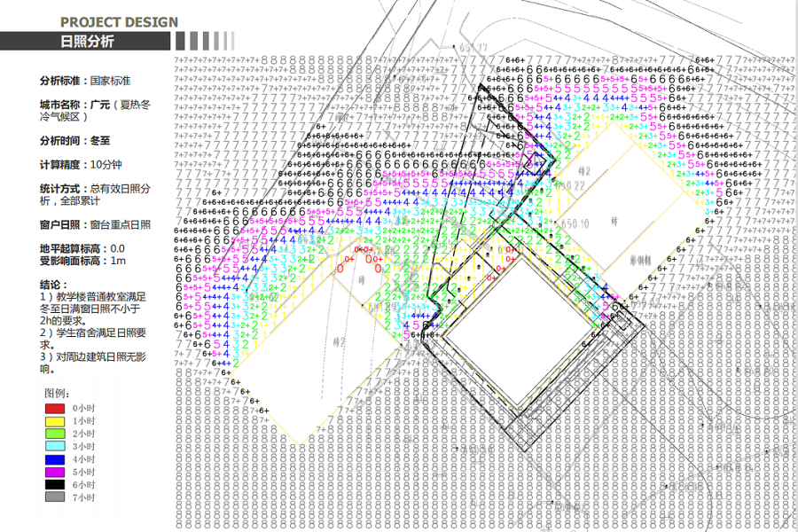Click the 受影响面标高 1m line

pos(82,261)
